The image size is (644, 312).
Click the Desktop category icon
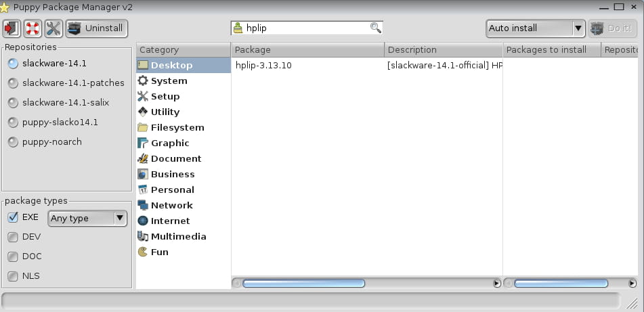pyautogui.click(x=142, y=65)
